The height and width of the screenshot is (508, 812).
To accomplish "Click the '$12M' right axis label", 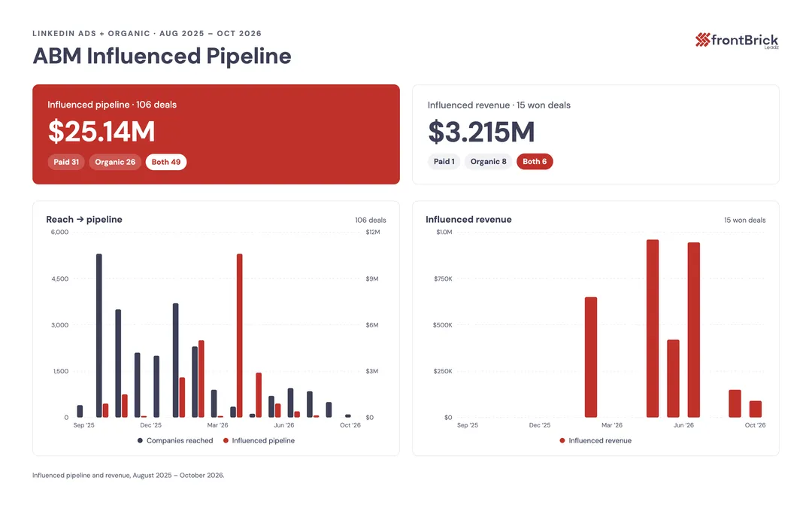I will (373, 233).
